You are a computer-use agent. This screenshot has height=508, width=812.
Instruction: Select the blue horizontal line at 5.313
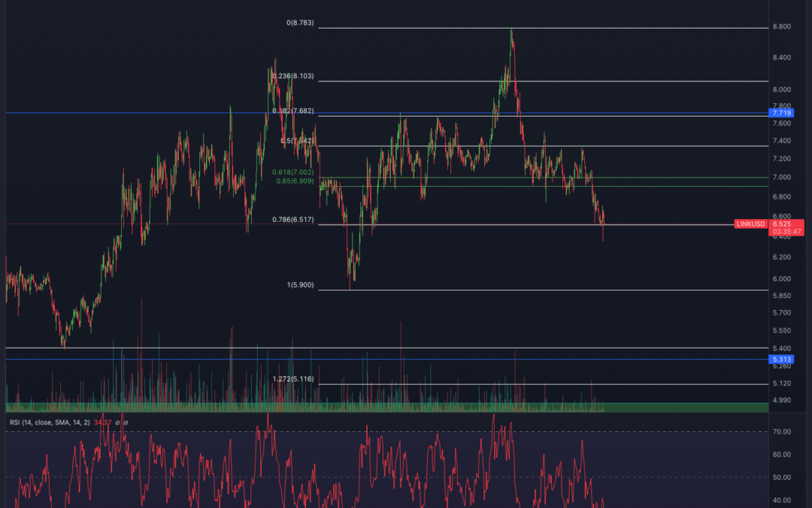(x=387, y=359)
